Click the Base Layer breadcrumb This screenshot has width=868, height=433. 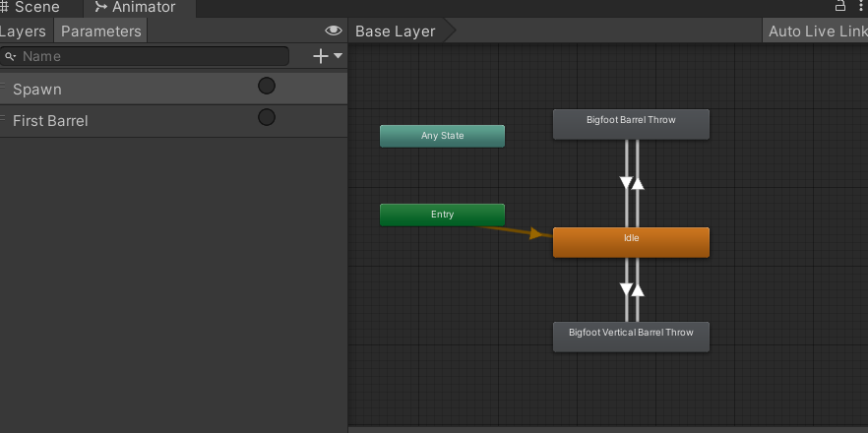coord(396,31)
